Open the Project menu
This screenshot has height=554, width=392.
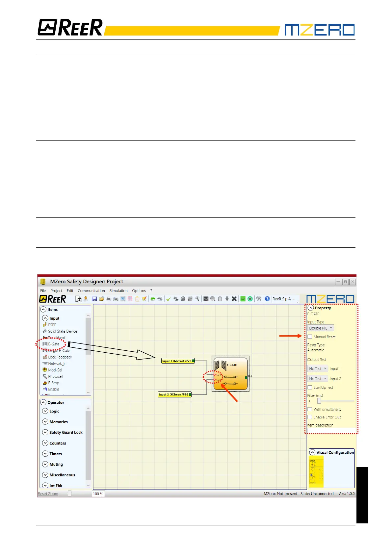(x=56, y=291)
